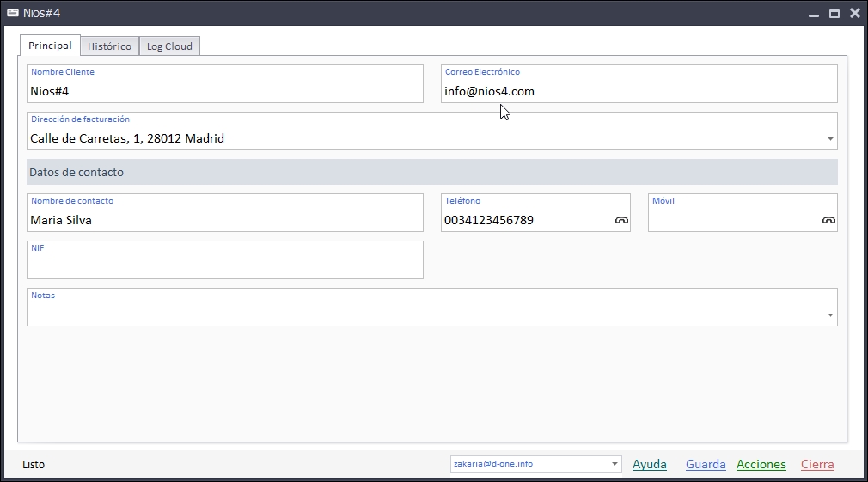Screen dimensions: 868x482
Task: Expand the Notas field dropdown arrow
Action: click(830, 315)
